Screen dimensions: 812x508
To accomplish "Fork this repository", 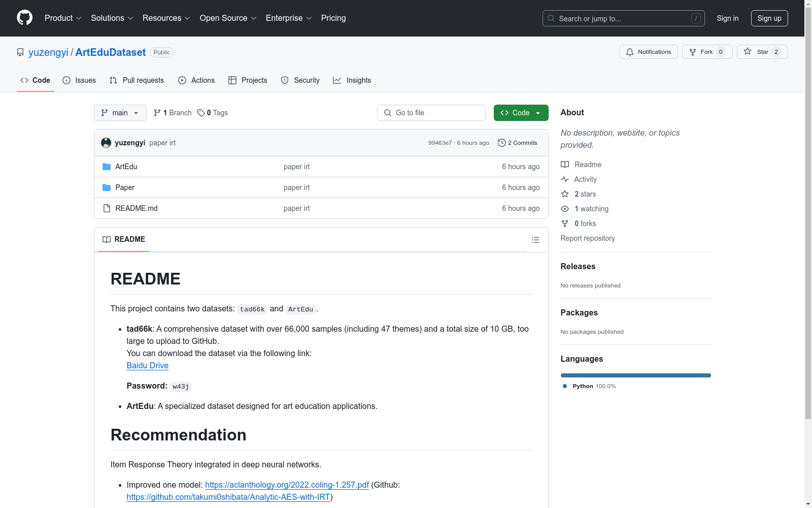I will click(x=707, y=52).
